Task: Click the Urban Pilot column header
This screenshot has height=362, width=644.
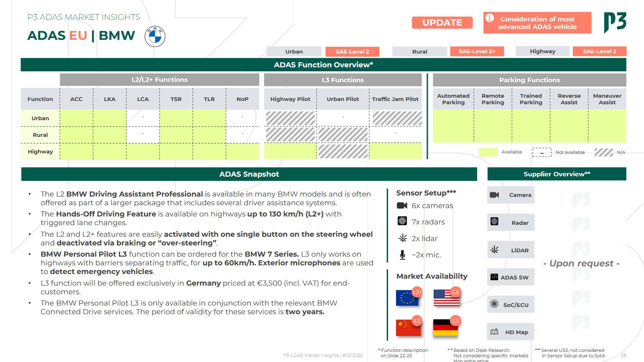Action: [x=343, y=99]
